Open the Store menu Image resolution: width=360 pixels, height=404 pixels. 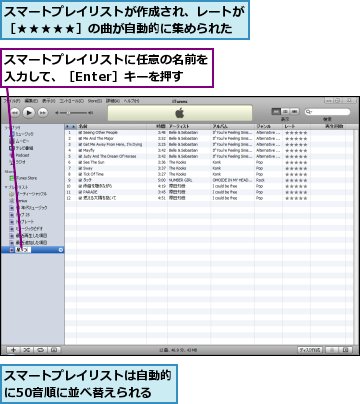tap(95, 101)
